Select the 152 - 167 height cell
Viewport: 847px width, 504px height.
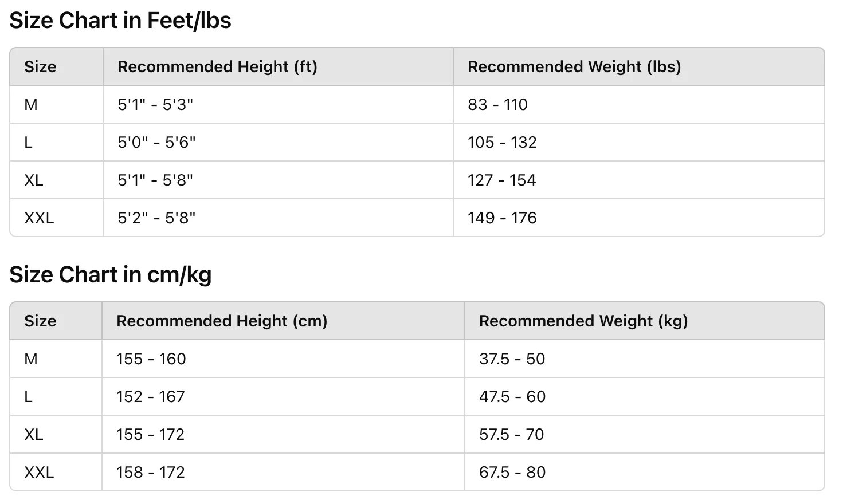pos(151,397)
